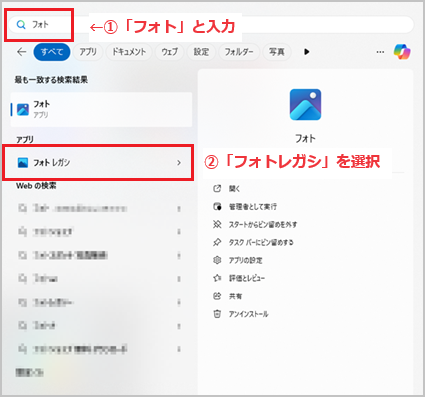425x397 pixels.
Task: Click the フォト app icon in best match
Action: tap(23, 110)
